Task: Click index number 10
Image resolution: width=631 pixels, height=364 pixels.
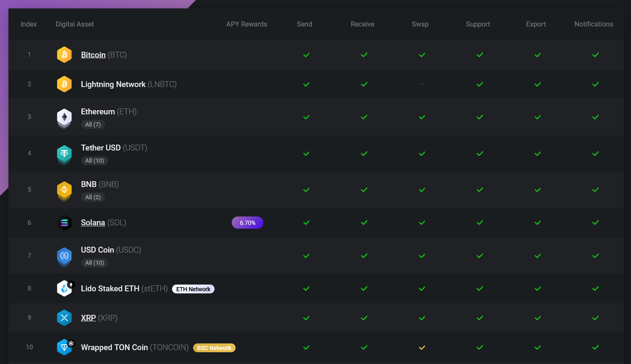Action: click(x=29, y=347)
